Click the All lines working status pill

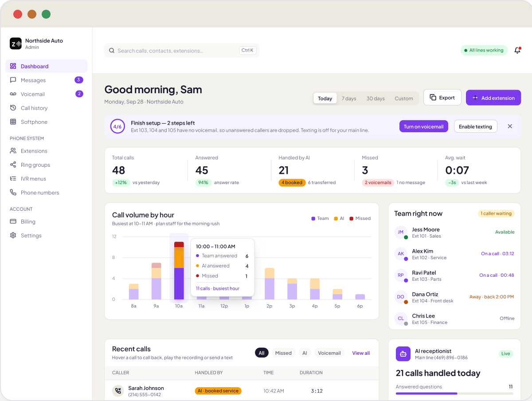pyautogui.click(x=484, y=51)
